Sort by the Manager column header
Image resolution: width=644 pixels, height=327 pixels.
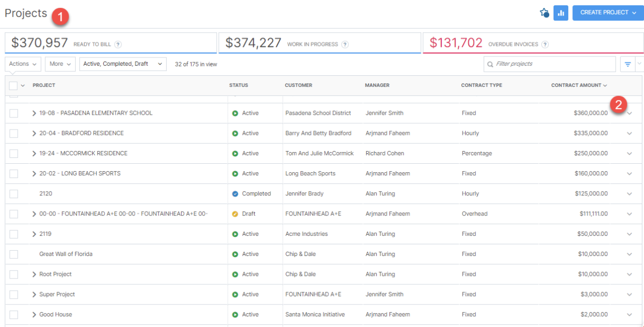pos(377,85)
